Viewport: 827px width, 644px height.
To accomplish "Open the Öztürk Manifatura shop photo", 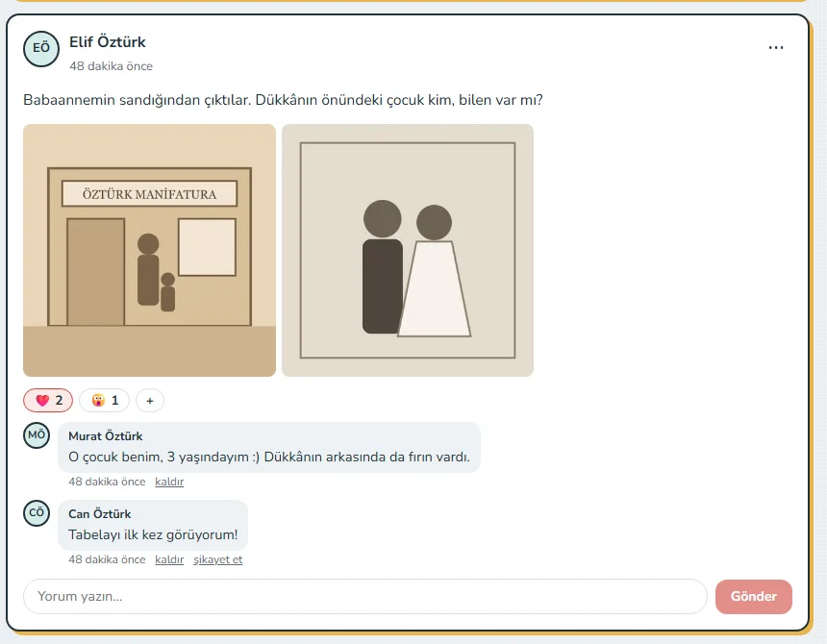I will point(149,250).
